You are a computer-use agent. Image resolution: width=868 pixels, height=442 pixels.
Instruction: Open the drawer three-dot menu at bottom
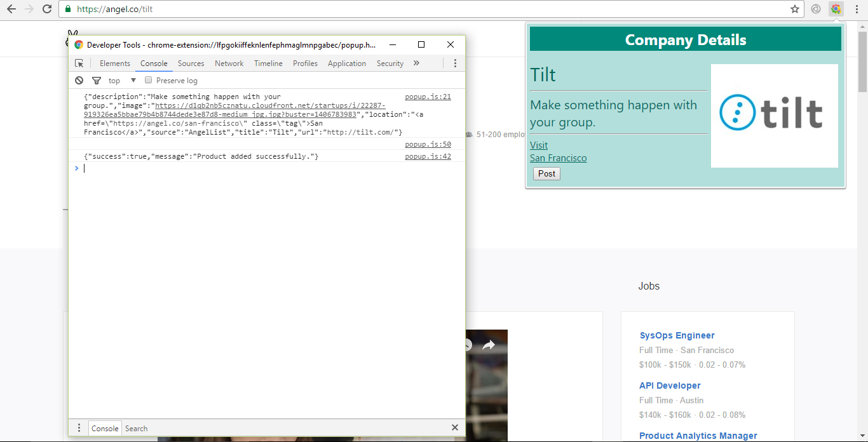pos(79,428)
